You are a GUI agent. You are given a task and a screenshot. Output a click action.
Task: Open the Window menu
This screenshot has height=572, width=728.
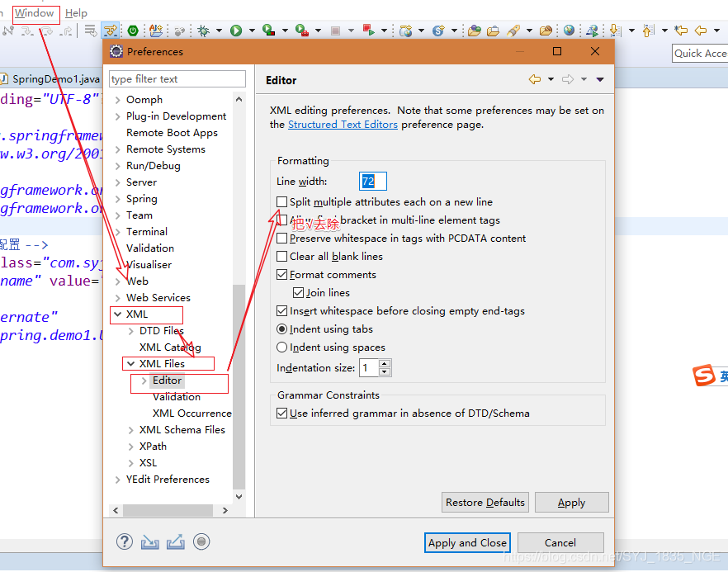[x=35, y=13]
